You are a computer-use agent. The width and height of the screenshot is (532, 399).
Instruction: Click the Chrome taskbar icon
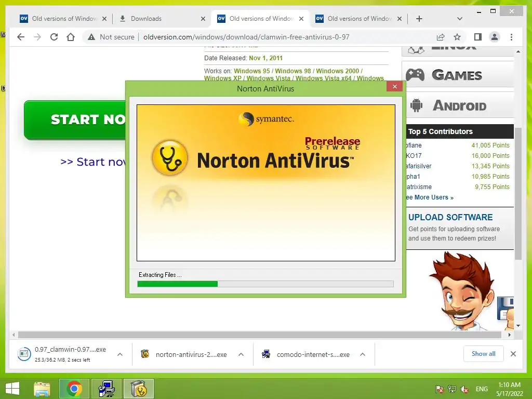pyautogui.click(x=74, y=389)
